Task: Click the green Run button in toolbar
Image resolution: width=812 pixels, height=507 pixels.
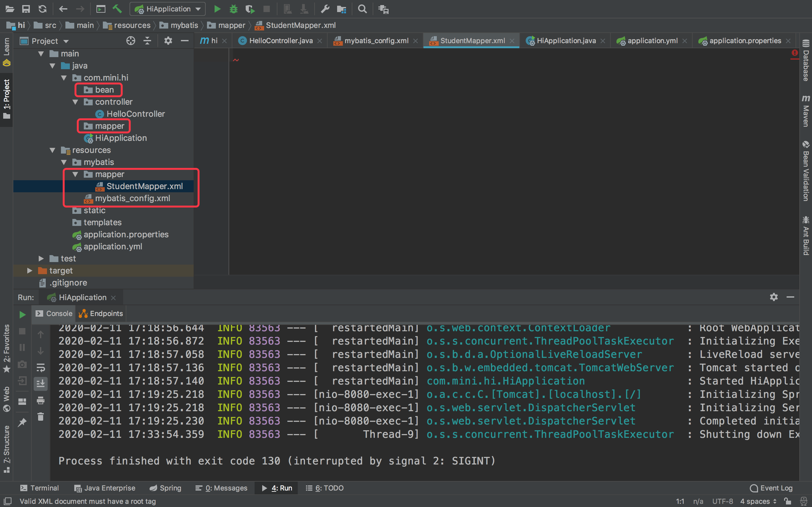Action: coord(217,9)
